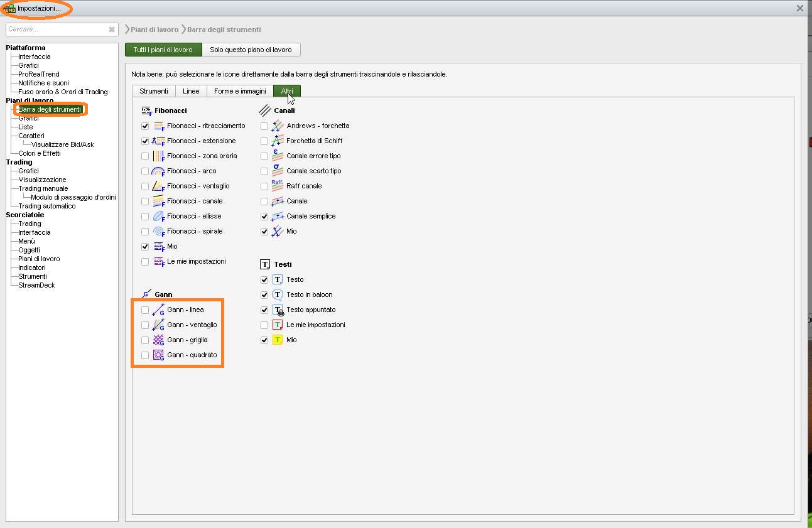Click the Fibonacci estensione tool icon
The height and width of the screenshot is (528, 812).
pyautogui.click(x=159, y=141)
